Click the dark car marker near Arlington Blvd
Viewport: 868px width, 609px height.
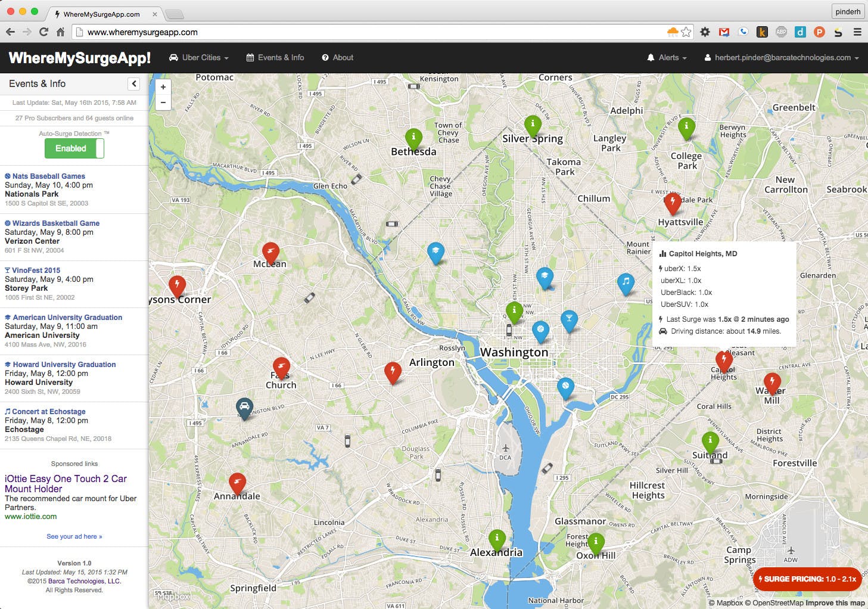click(x=244, y=408)
